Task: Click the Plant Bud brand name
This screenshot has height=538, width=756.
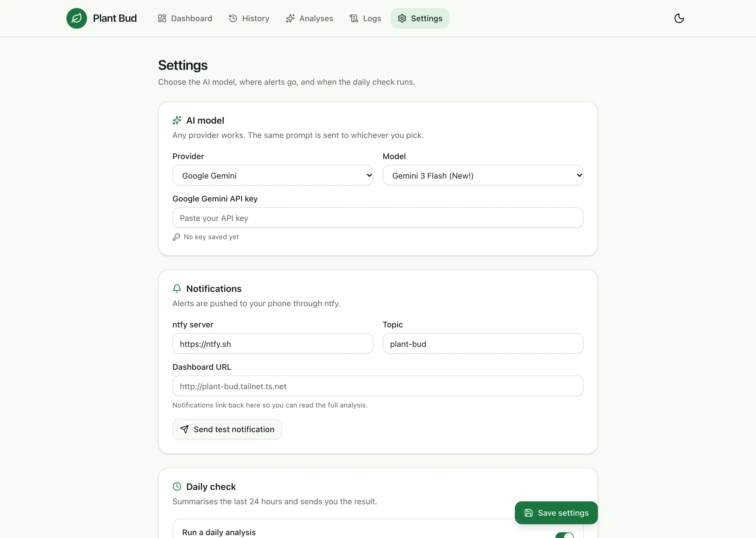Action: [115, 18]
